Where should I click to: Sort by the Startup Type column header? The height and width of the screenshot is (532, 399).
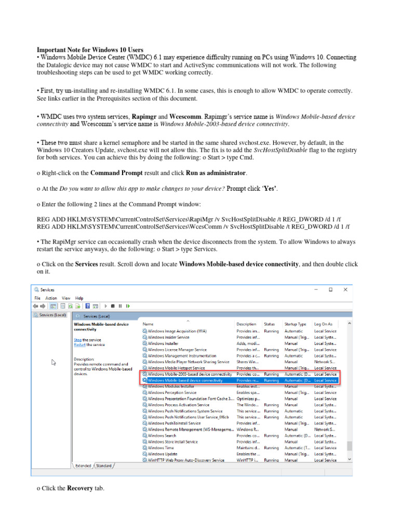(x=295, y=324)
